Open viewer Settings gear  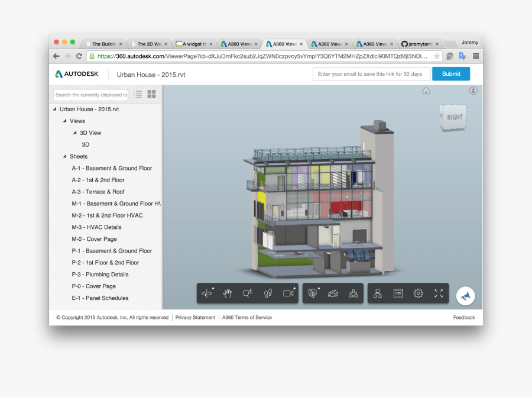pos(419,293)
